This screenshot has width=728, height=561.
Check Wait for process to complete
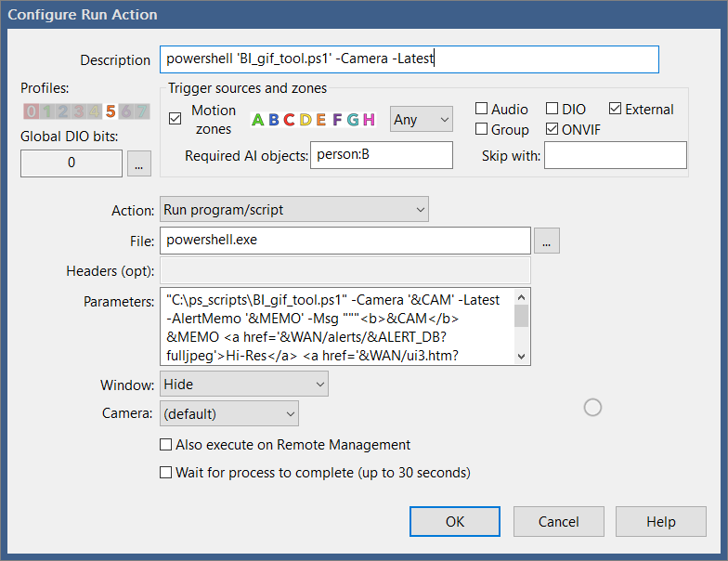(165, 472)
